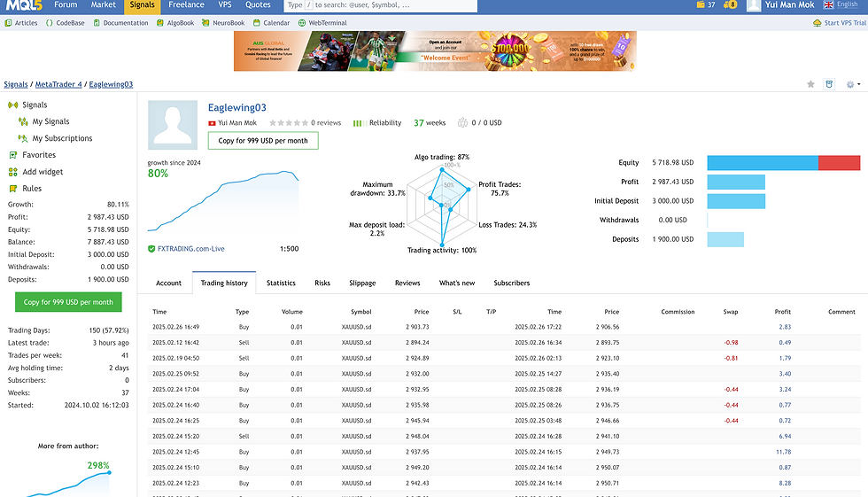868x497 pixels.
Task: Click the green verified FXTRADING.com-Live checkmark
Action: pos(151,248)
